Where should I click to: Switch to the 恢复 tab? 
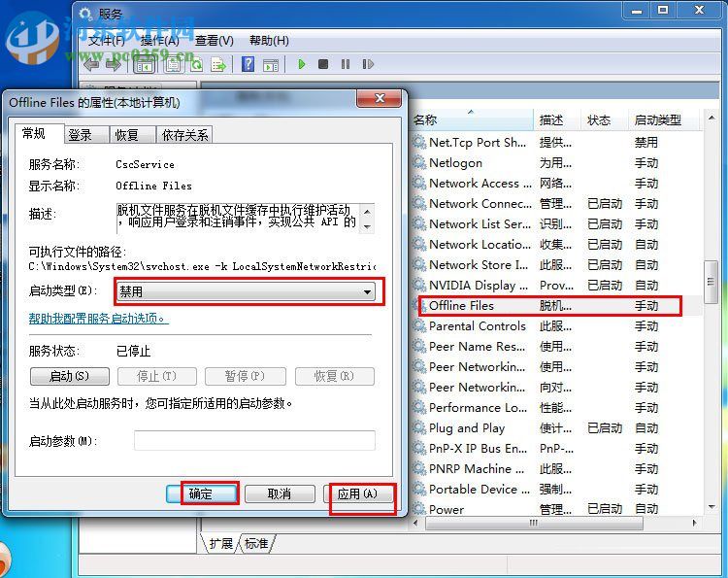(132, 135)
